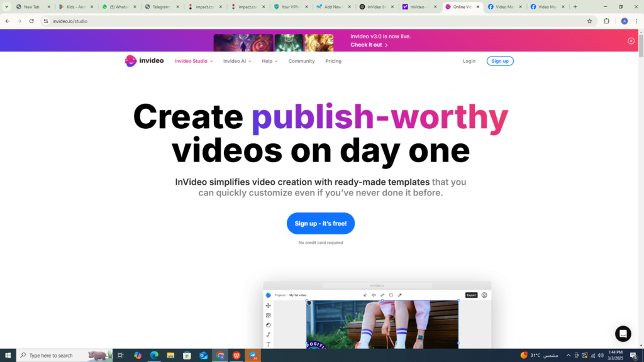This screenshot has height=362, width=644.
Task: Click the first banner artwork thumbnail
Action: pos(243,43)
